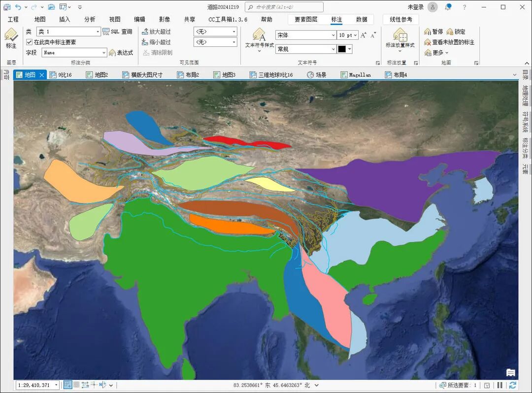Switch to the 分析 ribbon tab
Screen dimensions: 532x393
pos(90,19)
